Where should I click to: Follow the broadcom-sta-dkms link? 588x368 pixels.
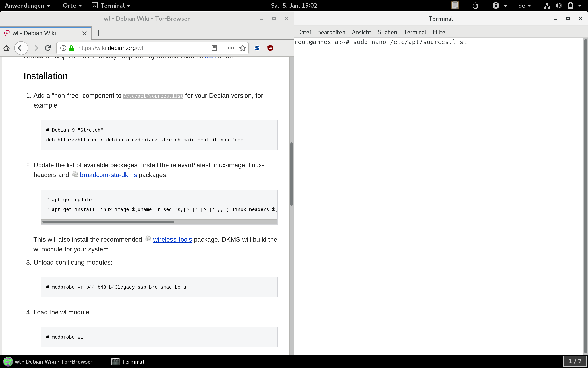click(x=108, y=175)
